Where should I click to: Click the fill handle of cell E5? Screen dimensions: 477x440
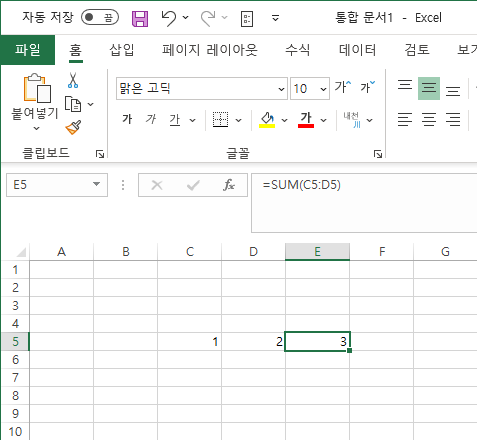coord(349,350)
